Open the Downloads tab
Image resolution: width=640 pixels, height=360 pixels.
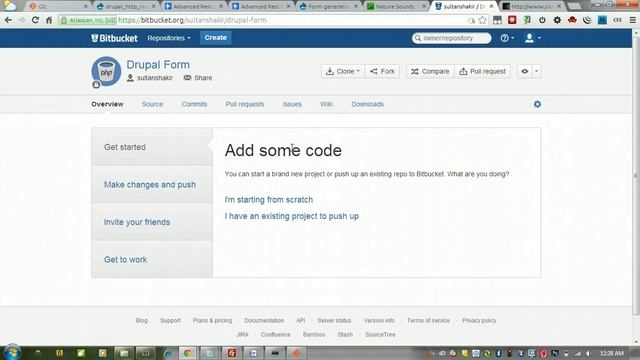pos(367,104)
